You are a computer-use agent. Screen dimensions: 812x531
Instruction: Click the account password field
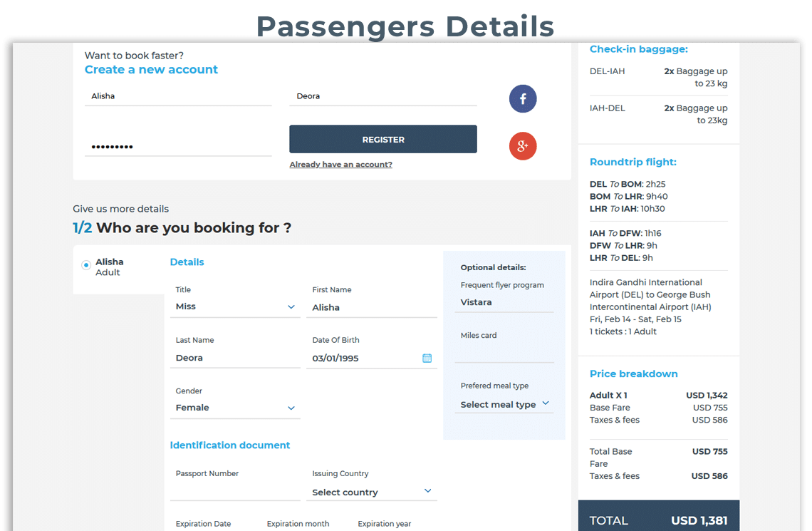coord(177,147)
